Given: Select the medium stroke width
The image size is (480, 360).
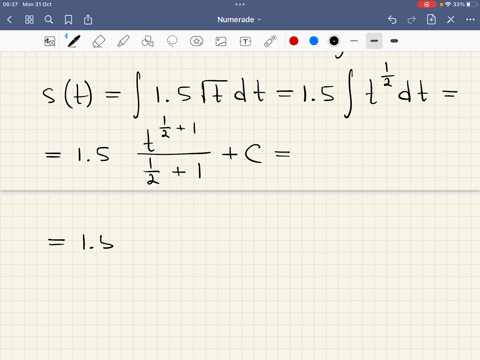Looking at the screenshot, I should click(x=374, y=41).
